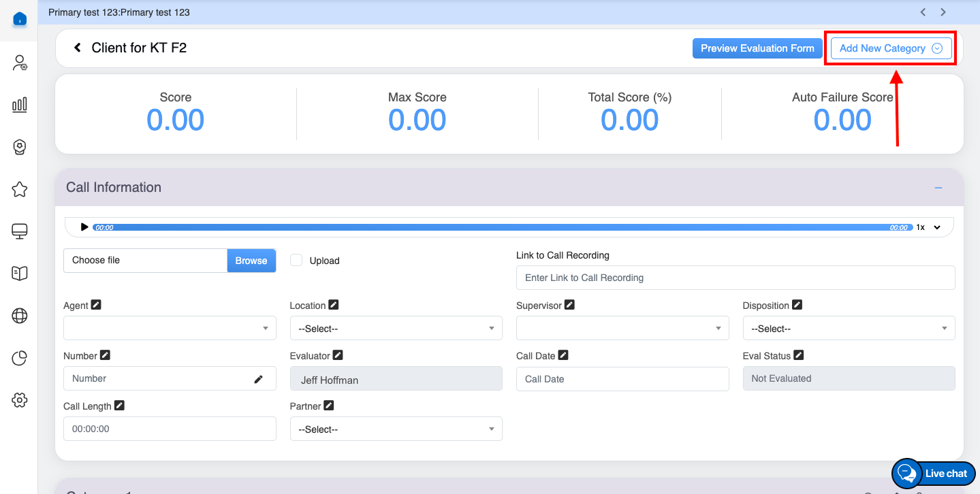This screenshot has height=494, width=980.
Task: Open the user management sidebar icon
Action: point(20,63)
